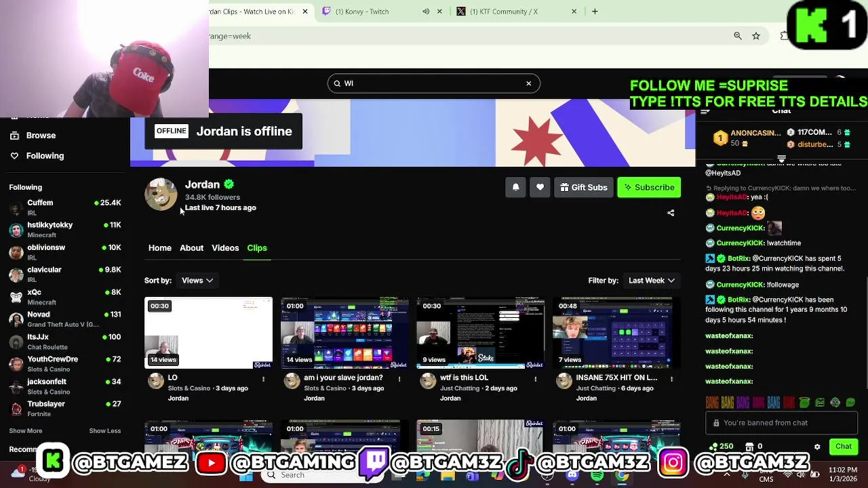The image size is (868, 488).
Task: Click the Following heart sidebar icon
Action: 14,156
